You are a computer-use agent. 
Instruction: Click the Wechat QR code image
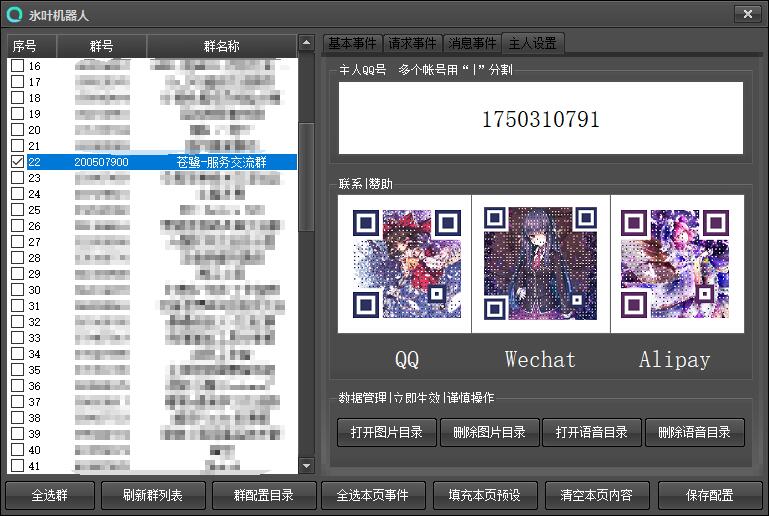pyautogui.click(x=540, y=264)
